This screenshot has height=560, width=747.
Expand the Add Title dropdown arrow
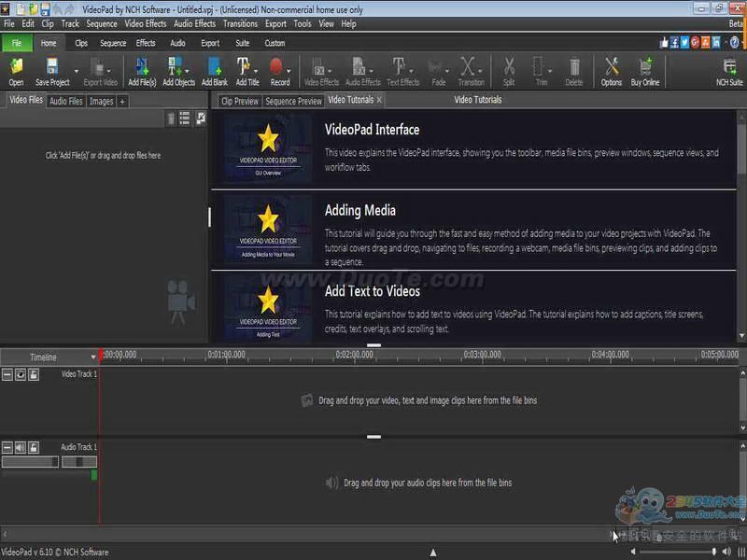click(x=256, y=71)
